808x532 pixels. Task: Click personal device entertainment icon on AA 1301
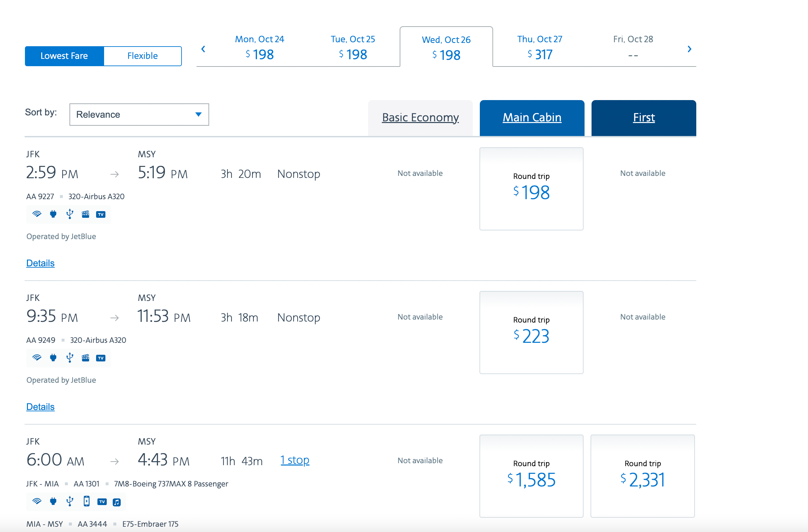(86, 501)
